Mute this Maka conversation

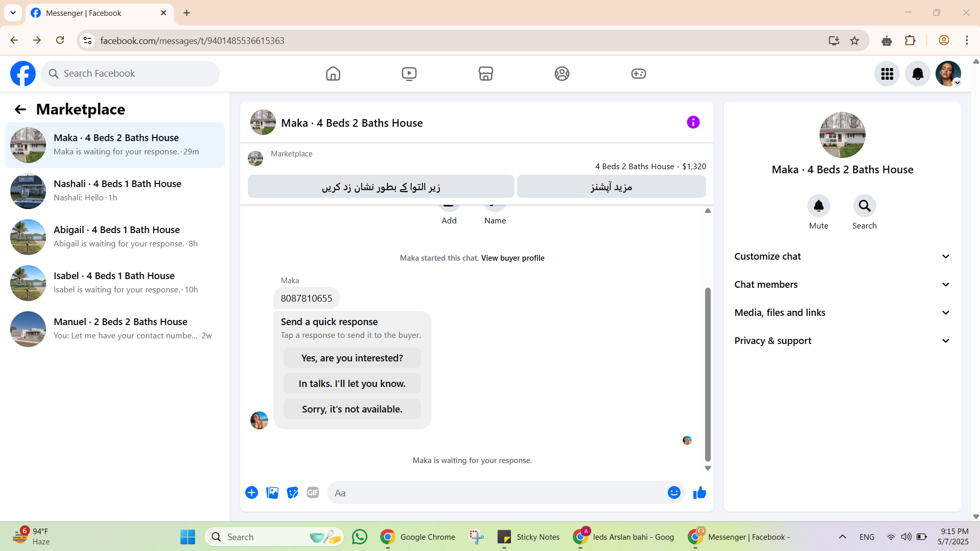(x=819, y=206)
